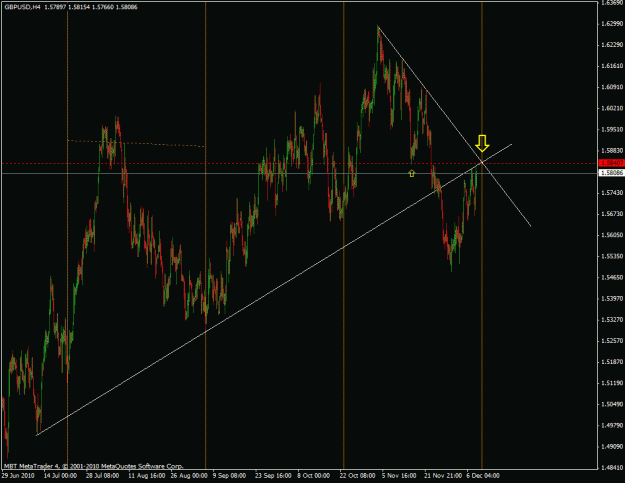Click the 23 Sep 16:00 time label
Image resolution: width=625 pixels, height=483 pixels.
tap(273, 475)
